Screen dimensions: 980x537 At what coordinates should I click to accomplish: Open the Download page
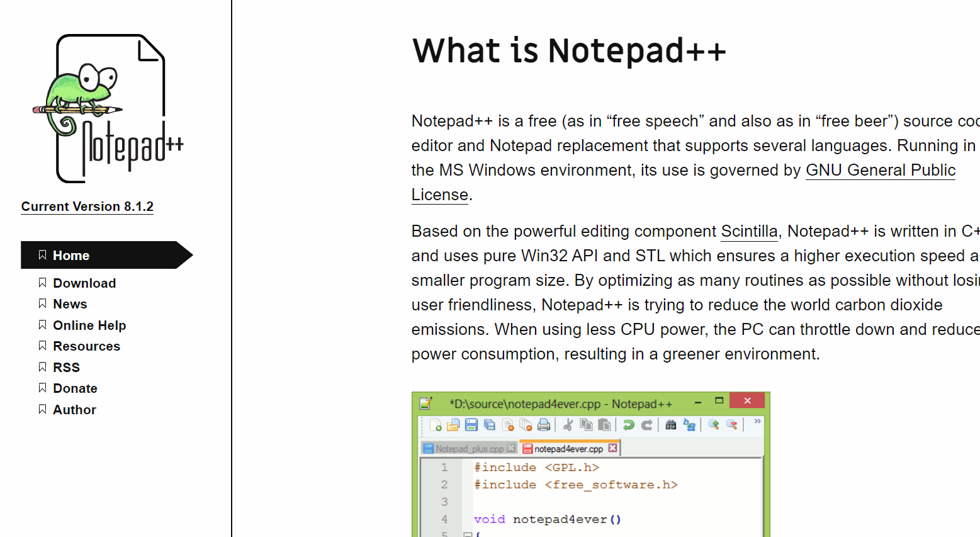click(84, 283)
